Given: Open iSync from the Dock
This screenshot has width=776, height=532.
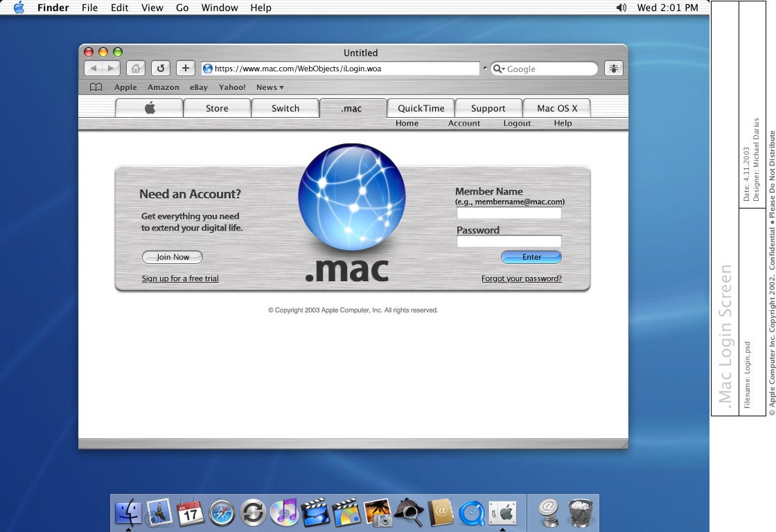Looking at the screenshot, I should tap(253, 513).
